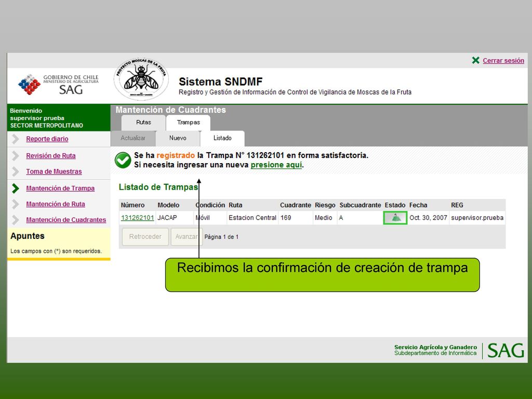Viewport: 532px width, 399px height.
Task: Open the Actualizar sub-tab
Action: (133, 138)
